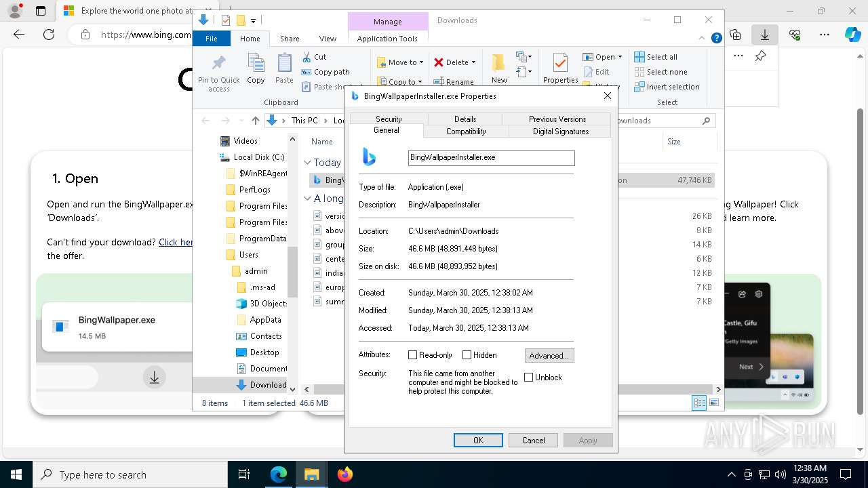This screenshot has width=868, height=488.
Task: Switch to the Share ribbon tab
Action: coord(290,39)
